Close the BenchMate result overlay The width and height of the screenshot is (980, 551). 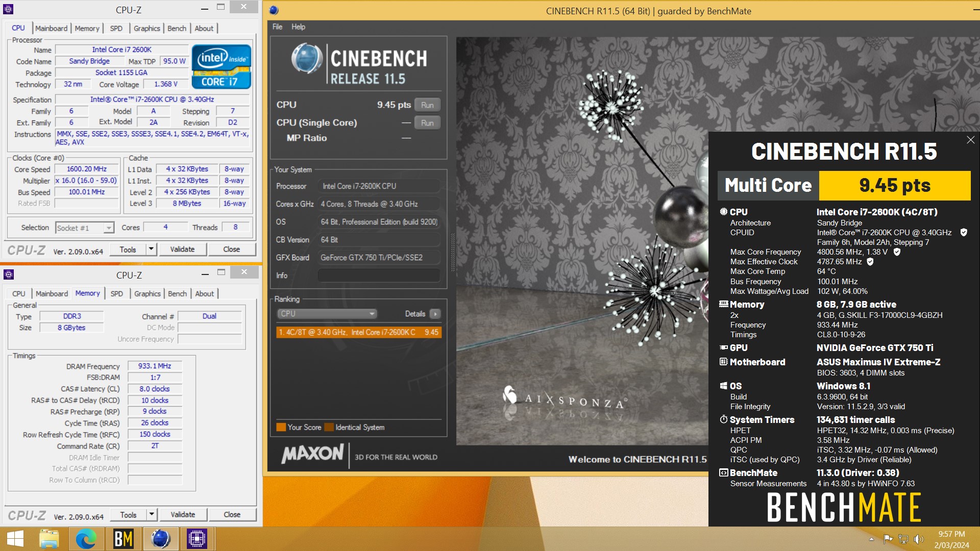point(970,140)
